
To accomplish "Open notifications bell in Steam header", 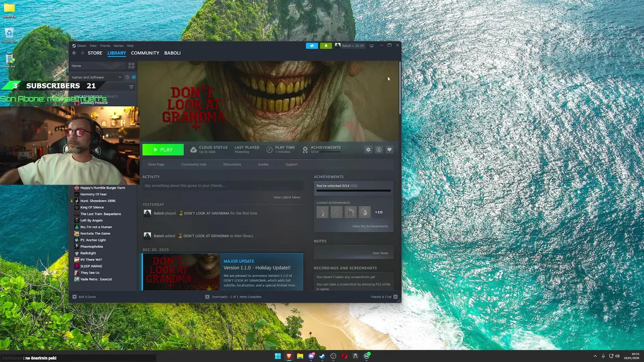I will click(x=326, y=46).
